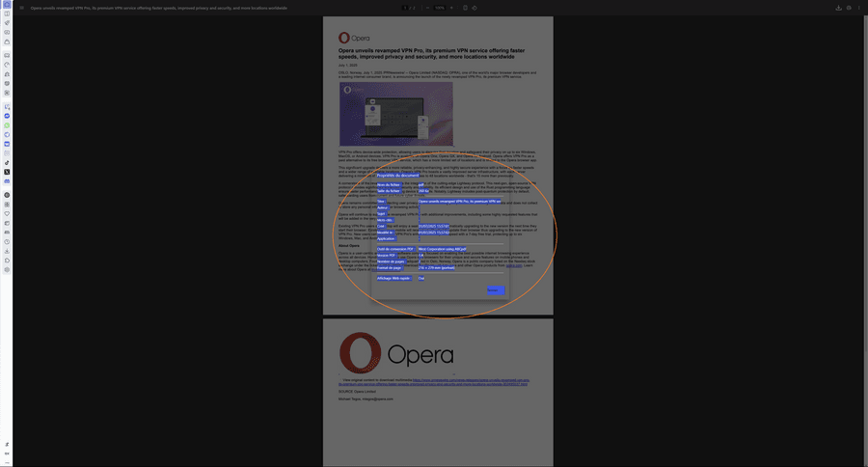This screenshot has width=868, height=467.
Task: Select the 'Taille du fichier' label
Action: 389,191
